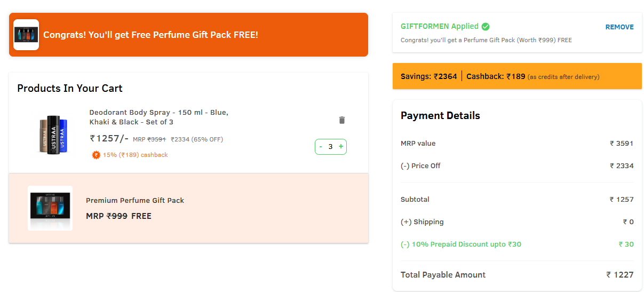Click the ₹1257 product price
Image resolution: width=644 pixels, height=292 pixels.
[109, 138]
